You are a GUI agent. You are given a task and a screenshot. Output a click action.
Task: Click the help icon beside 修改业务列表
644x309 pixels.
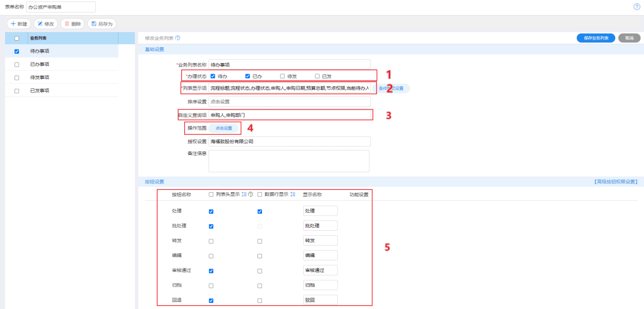point(178,38)
